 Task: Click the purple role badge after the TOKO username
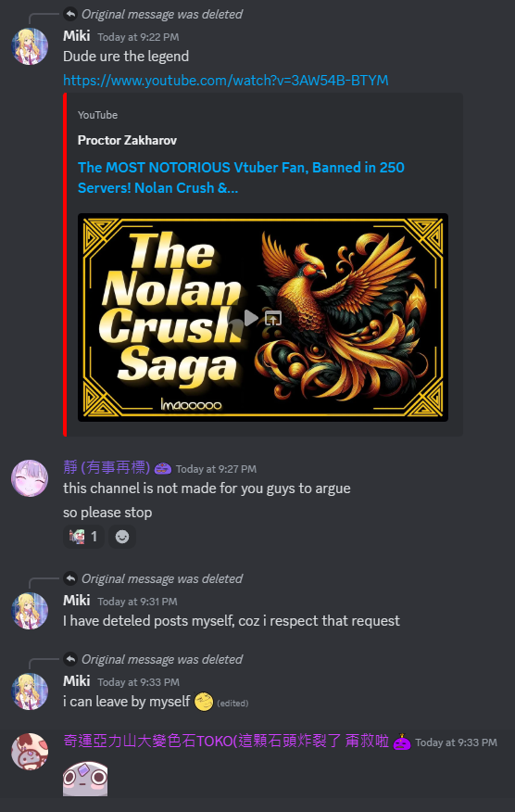coord(402,742)
